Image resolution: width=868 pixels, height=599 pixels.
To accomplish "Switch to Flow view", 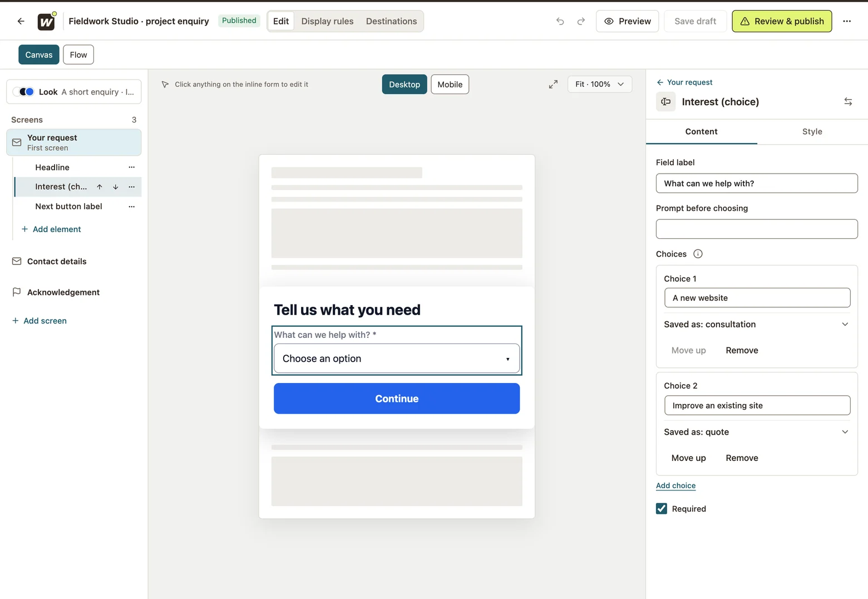I will tap(78, 55).
